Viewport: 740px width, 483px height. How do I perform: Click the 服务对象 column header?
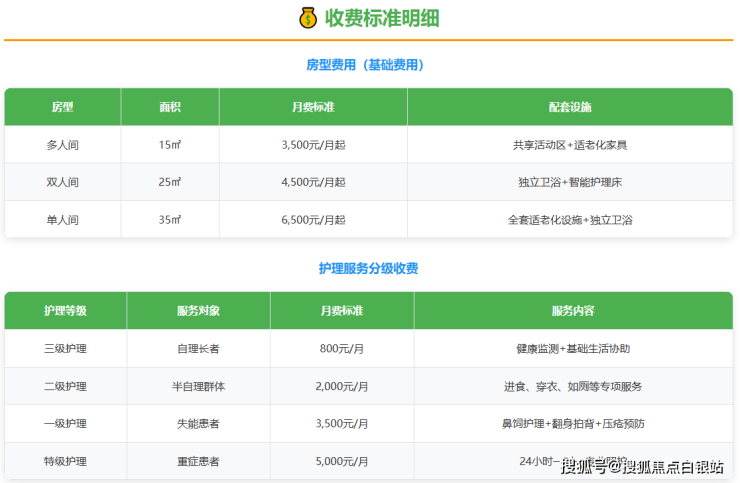[197, 311]
